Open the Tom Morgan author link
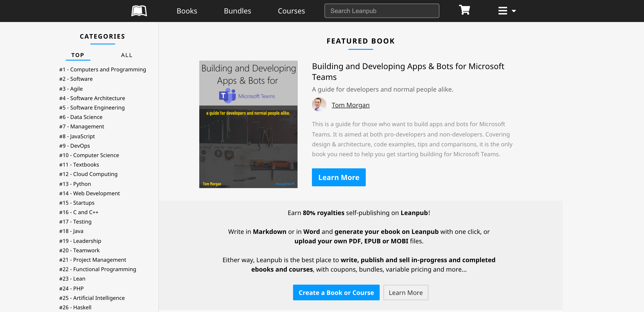The height and width of the screenshot is (312, 644). click(x=350, y=105)
